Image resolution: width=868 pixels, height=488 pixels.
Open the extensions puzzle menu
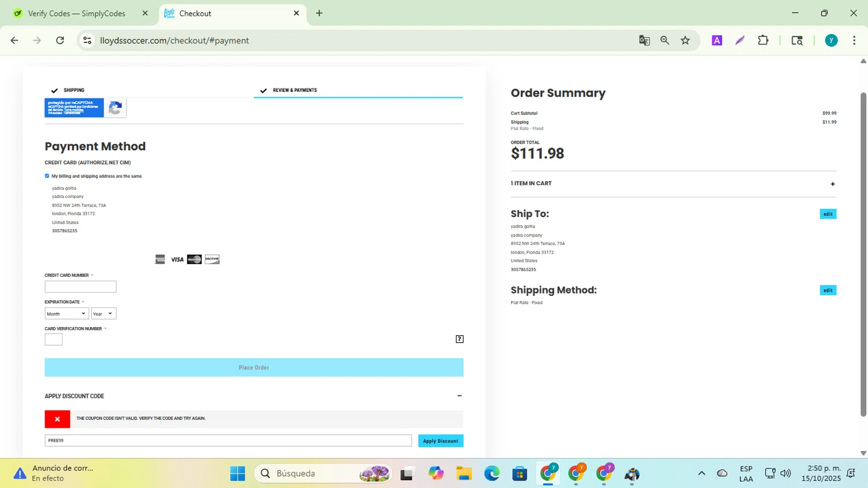click(x=763, y=41)
